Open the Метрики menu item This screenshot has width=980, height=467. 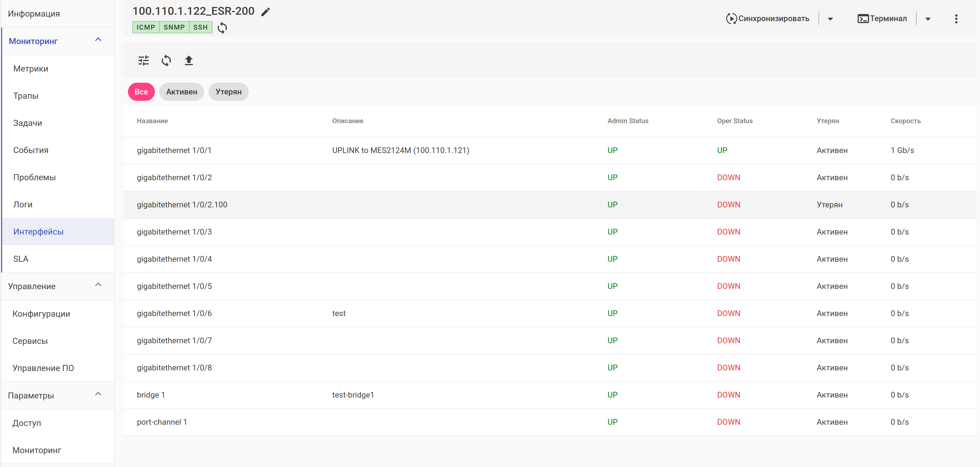tap(31, 69)
